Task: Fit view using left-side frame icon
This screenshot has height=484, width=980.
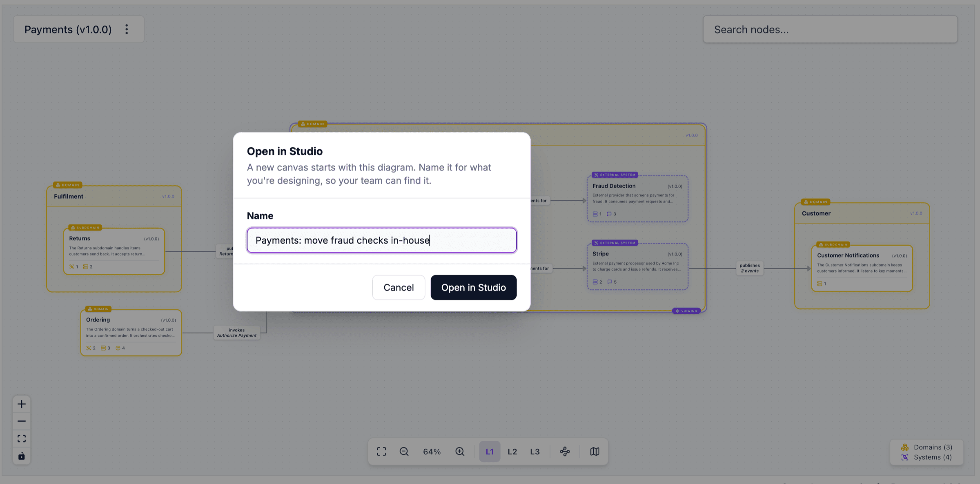Action: coord(22,438)
